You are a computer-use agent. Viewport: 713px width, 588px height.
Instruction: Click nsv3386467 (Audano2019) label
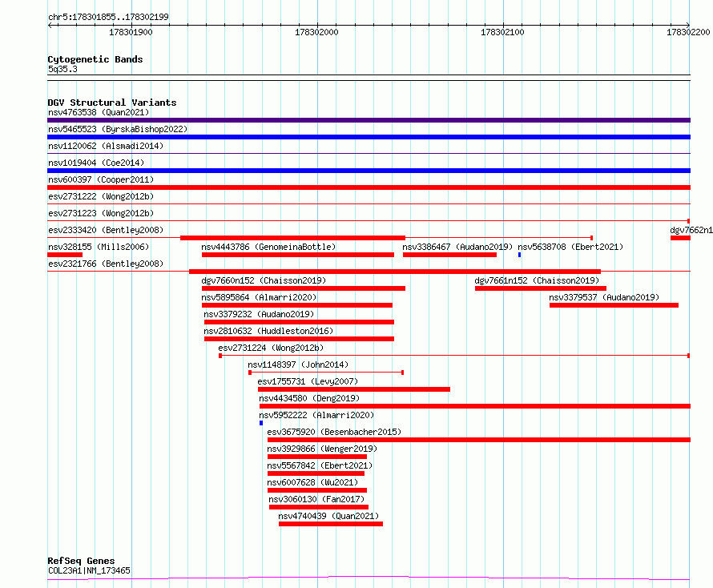pos(457,247)
